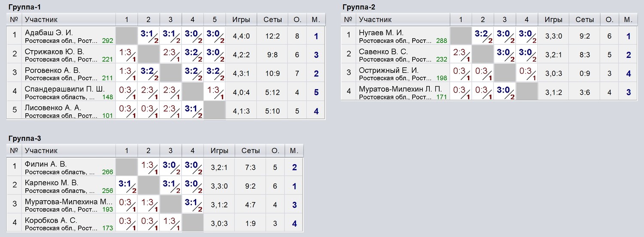Click the М. place header in Группа-1
This screenshot has height=237, width=644.
coord(316,20)
